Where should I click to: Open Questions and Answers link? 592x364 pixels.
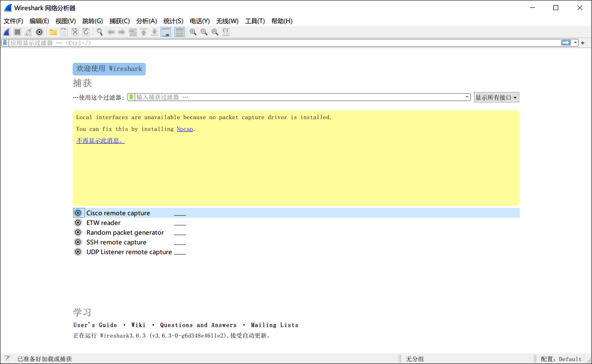pyautogui.click(x=198, y=325)
